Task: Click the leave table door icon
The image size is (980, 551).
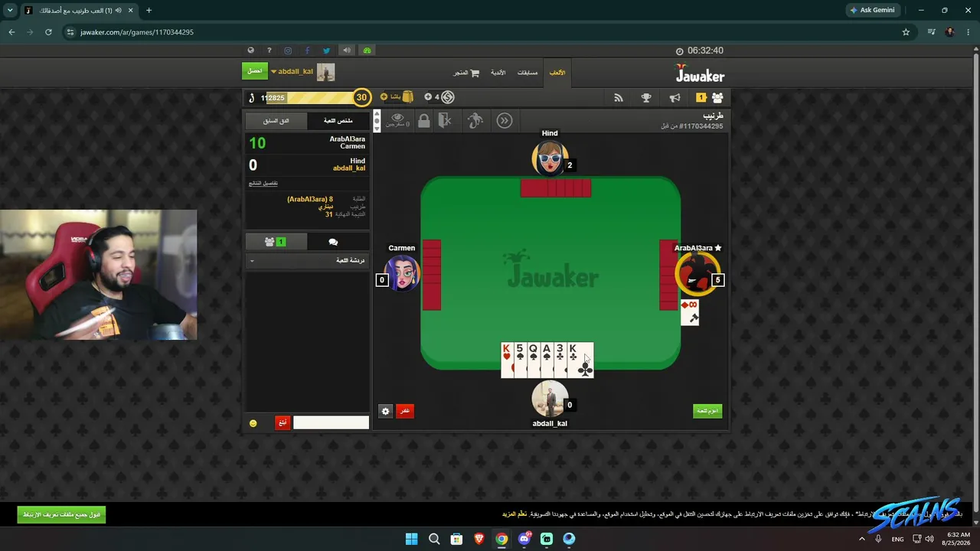Action: click(x=446, y=120)
